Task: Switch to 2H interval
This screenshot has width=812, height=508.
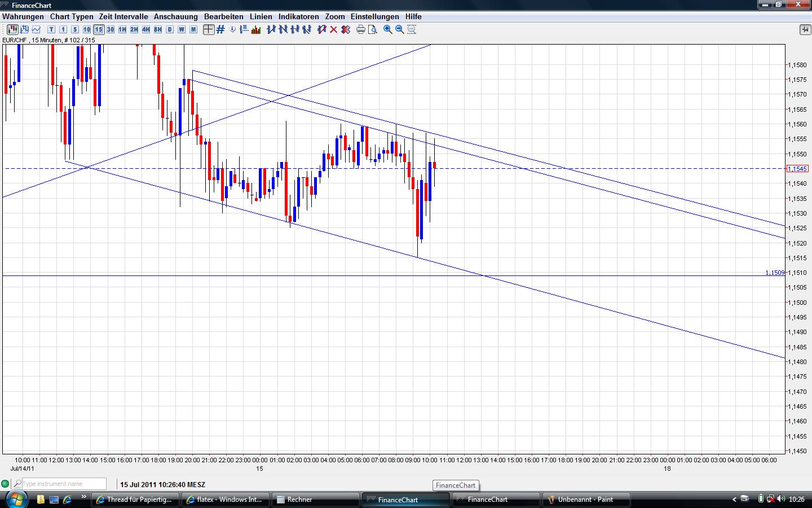Action: [x=134, y=29]
